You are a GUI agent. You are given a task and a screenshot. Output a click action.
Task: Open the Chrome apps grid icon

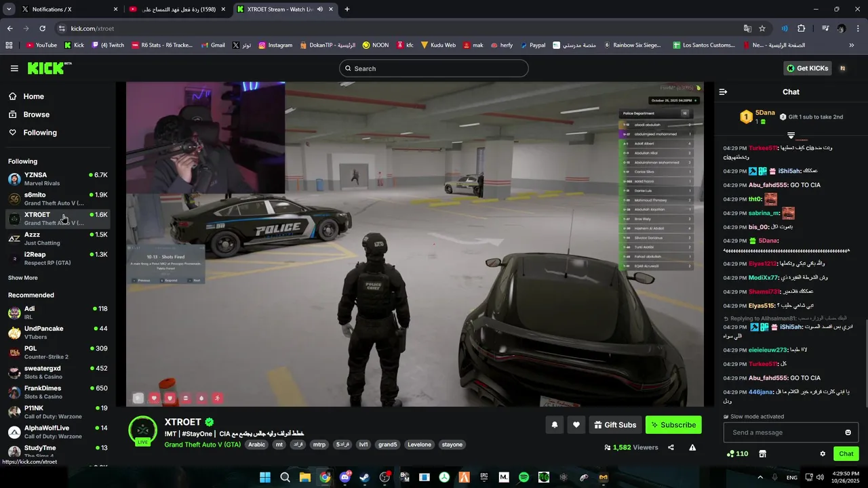[x=9, y=45]
